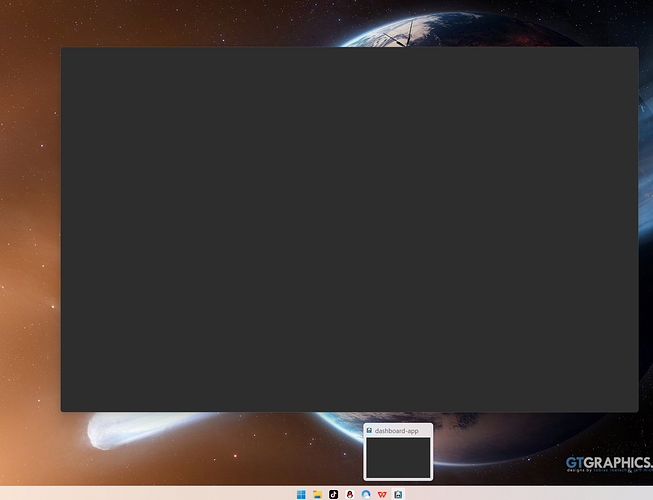Focus the dark dashboard-app window center
This screenshot has width=653, height=500.
pyautogui.click(x=349, y=229)
